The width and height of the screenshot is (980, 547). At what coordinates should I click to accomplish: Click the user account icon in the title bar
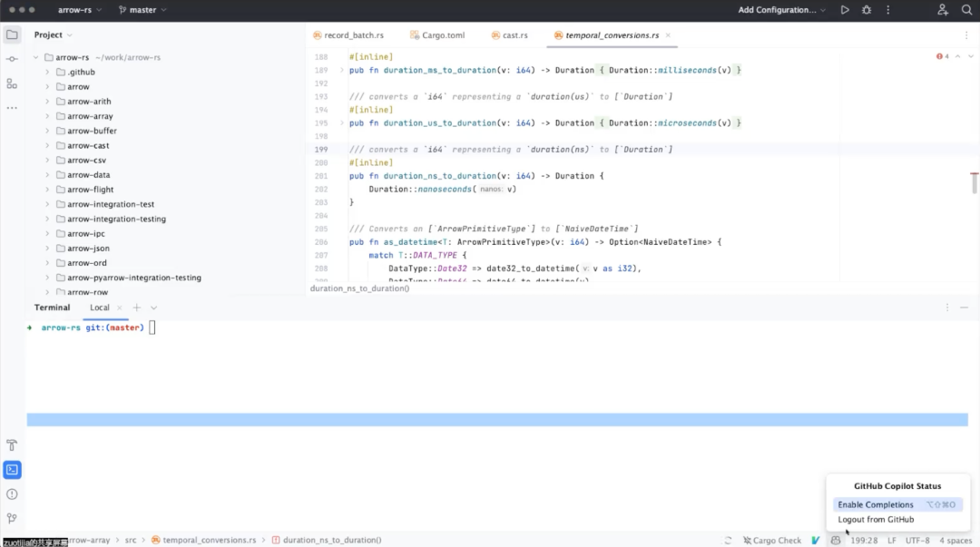click(x=943, y=10)
